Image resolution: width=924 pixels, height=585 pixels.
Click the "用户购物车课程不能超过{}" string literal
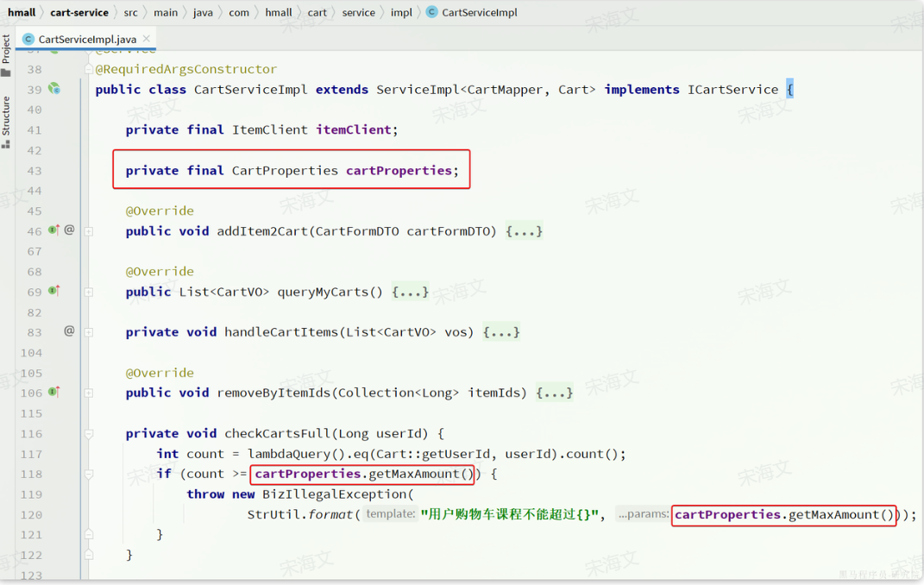tap(512, 514)
